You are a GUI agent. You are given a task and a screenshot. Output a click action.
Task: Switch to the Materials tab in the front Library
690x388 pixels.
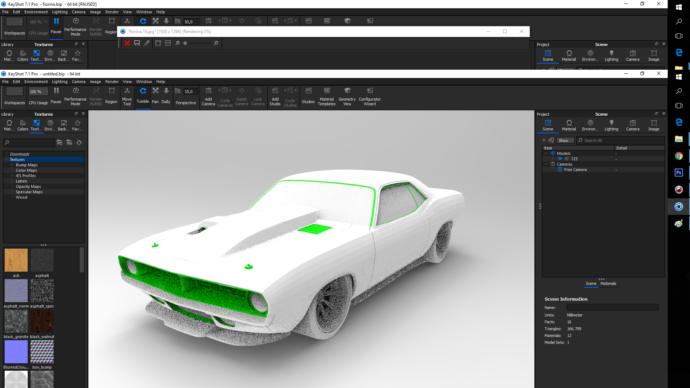coord(9,125)
